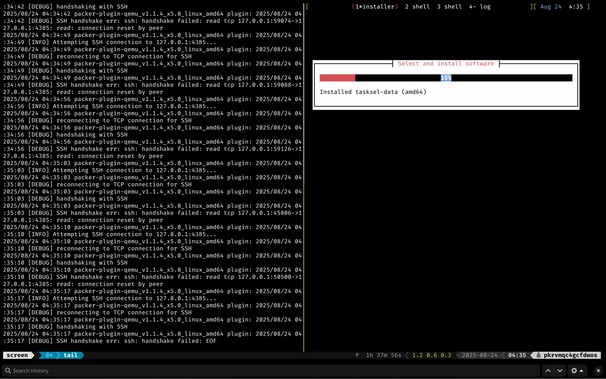Jump to next search result arrow
This screenshot has width=606, height=379.
(560, 371)
